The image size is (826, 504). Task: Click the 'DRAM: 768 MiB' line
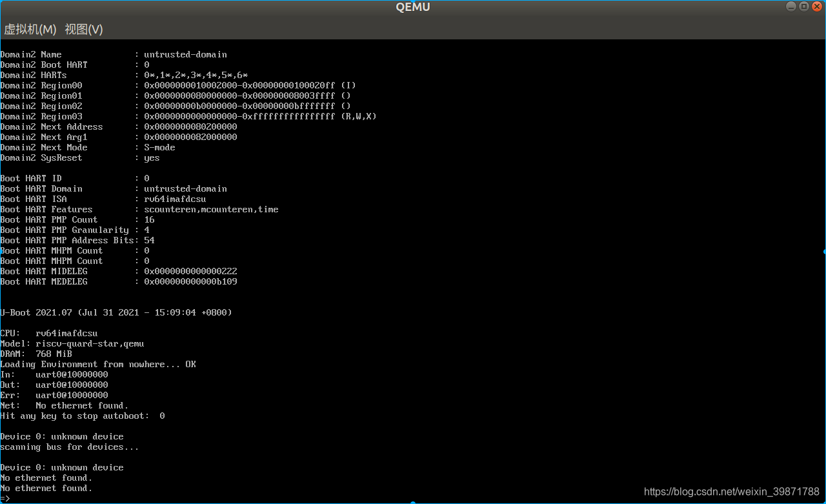click(36, 354)
